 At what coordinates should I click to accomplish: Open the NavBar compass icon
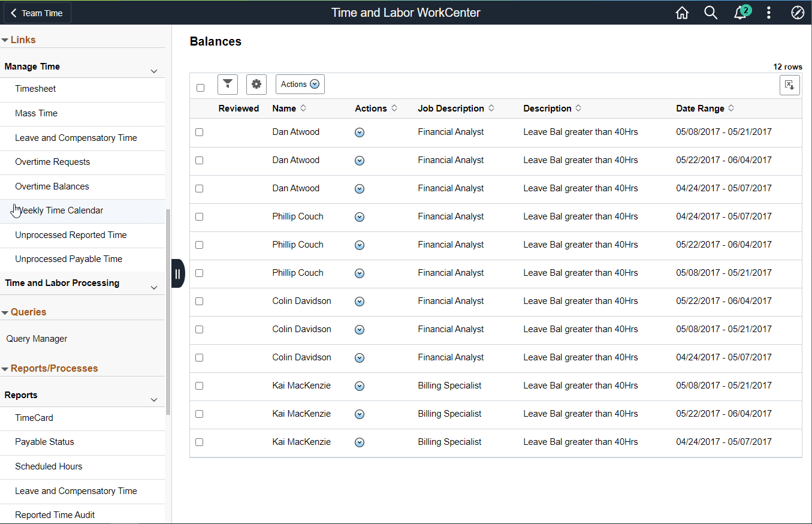coord(798,13)
